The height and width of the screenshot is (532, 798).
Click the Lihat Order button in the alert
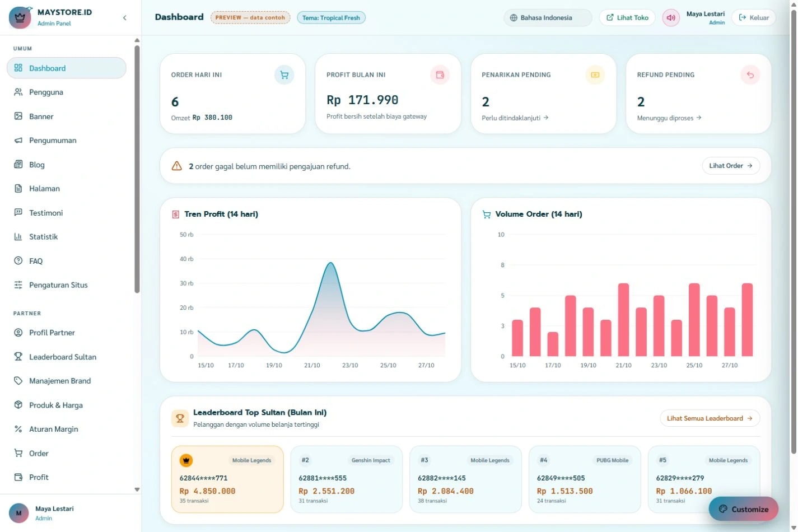point(731,166)
